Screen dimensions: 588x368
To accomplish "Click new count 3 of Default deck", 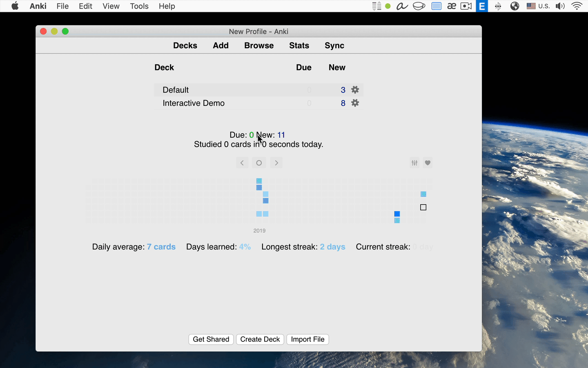I will click(343, 90).
